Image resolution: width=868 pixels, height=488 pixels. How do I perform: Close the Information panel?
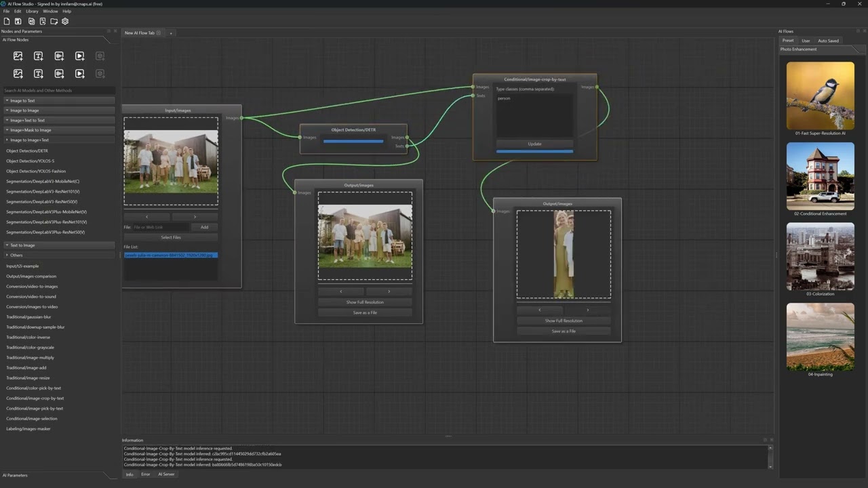pos(772,440)
